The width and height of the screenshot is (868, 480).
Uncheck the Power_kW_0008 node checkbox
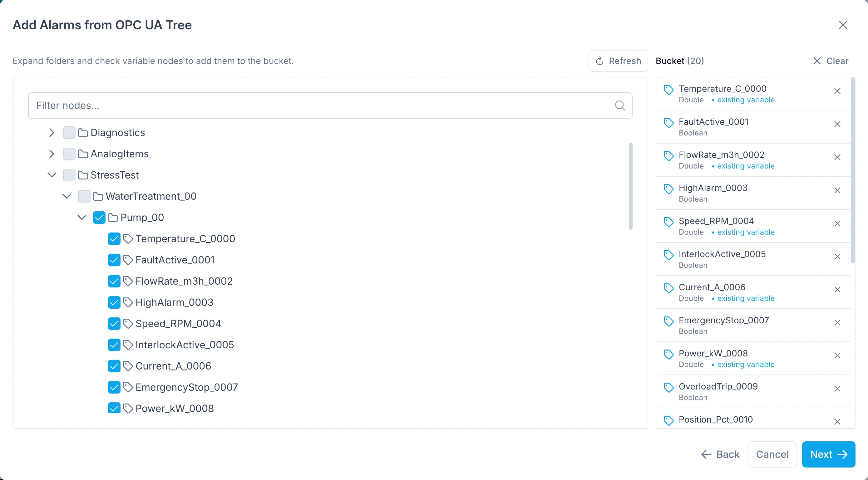click(x=114, y=408)
